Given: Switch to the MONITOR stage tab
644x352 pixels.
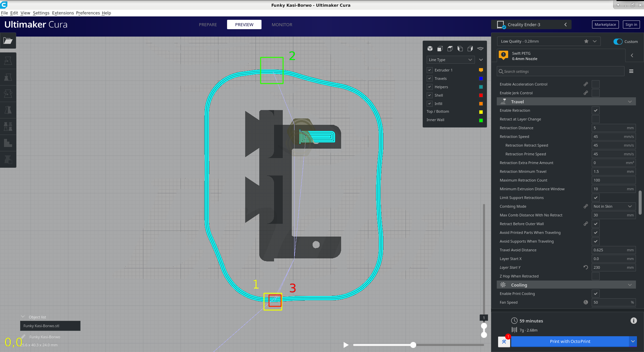Looking at the screenshot, I should tap(282, 24).
